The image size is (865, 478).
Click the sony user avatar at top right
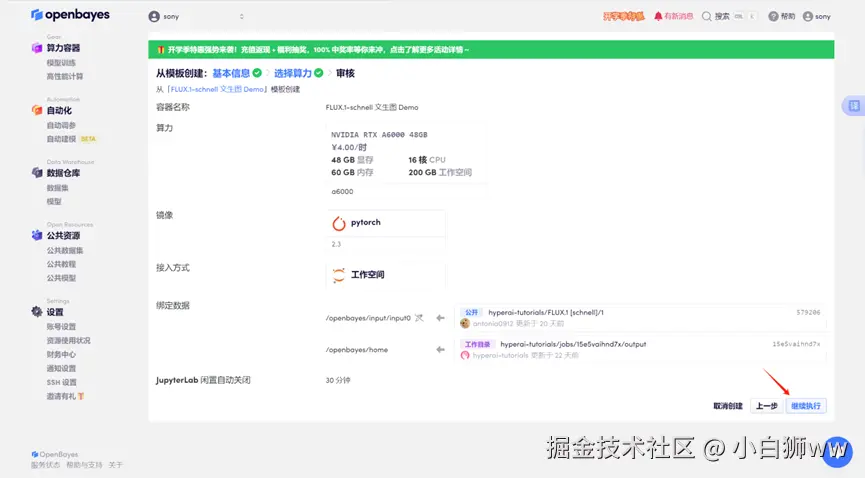coord(808,17)
